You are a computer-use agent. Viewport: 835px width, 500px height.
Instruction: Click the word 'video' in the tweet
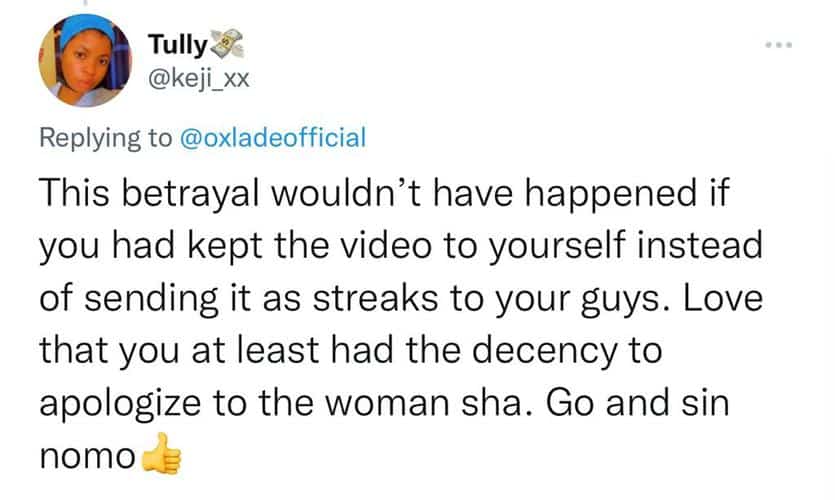386,245
